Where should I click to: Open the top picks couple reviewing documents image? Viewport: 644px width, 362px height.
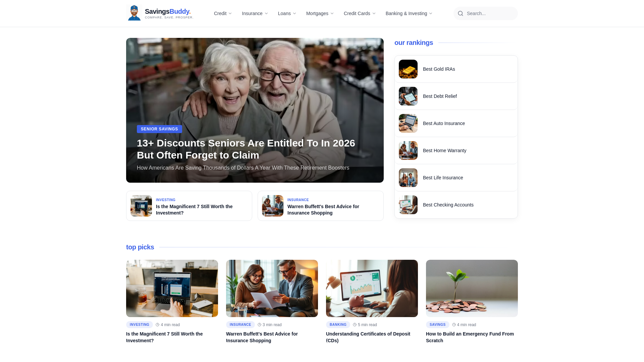[272, 288]
